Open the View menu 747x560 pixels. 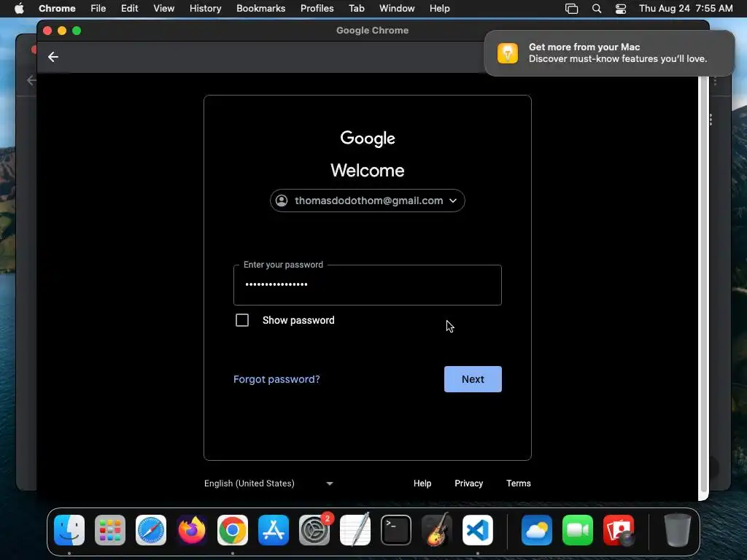163,8
